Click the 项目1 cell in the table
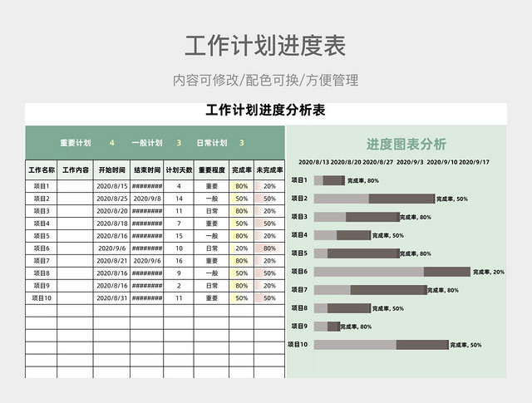532x403 pixels. pos(42,186)
